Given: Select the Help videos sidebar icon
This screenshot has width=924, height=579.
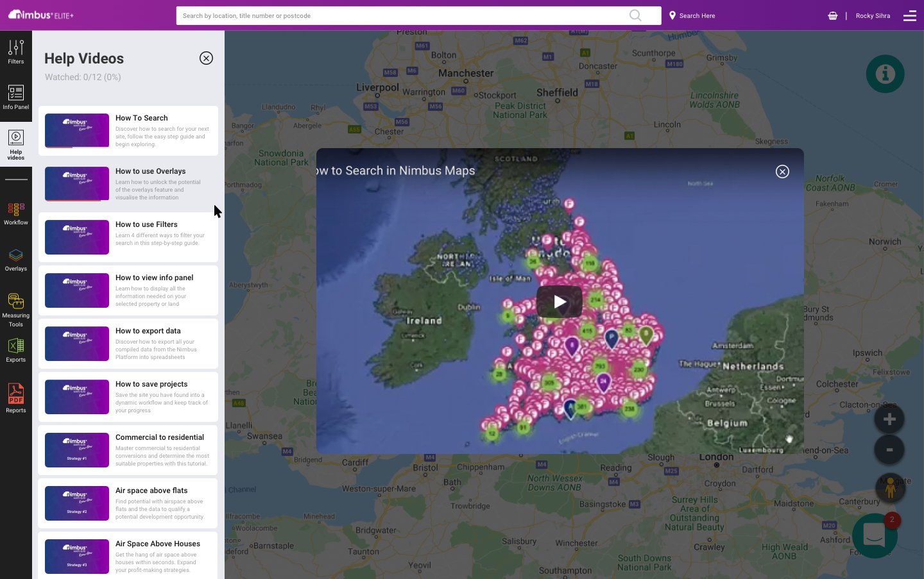Looking at the screenshot, I should pyautogui.click(x=16, y=145).
